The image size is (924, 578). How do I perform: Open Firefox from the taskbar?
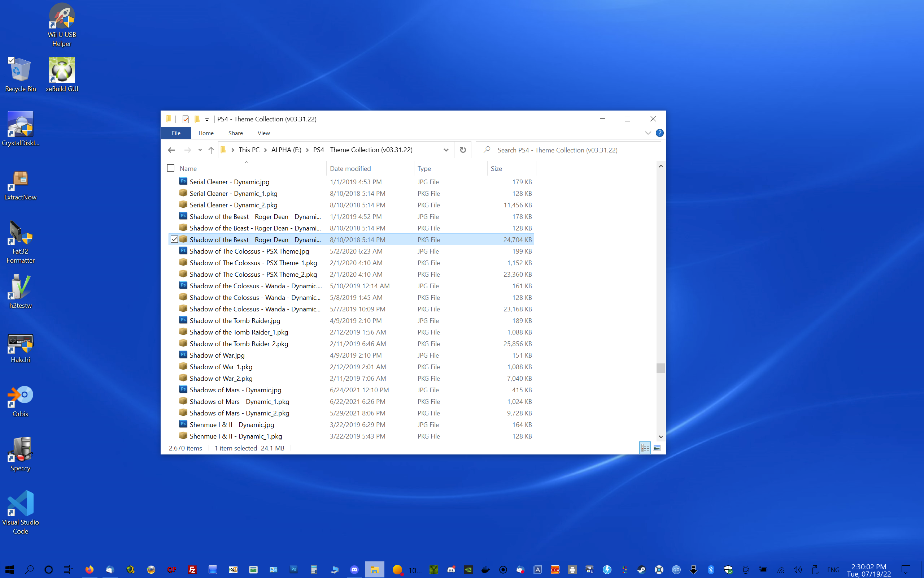tap(90, 570)
